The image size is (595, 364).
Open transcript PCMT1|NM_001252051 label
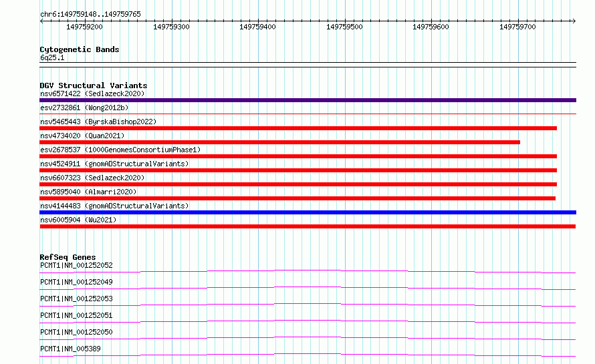click(76, 315)
